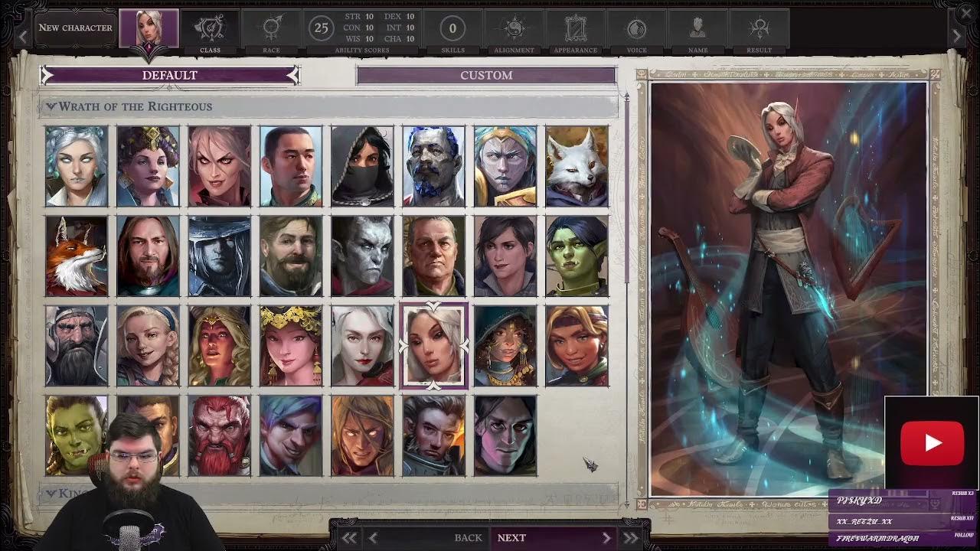This screenshot has height=551, width=980.
Task: Open the Race step icon
Action: (271, 31)
